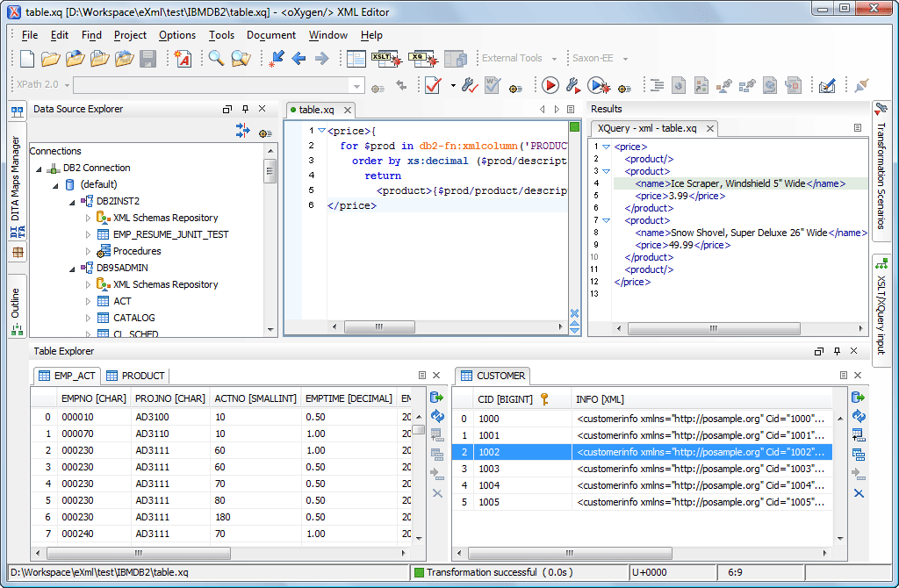Select the EMP_RESUME_JUNIT_TEST table entry
Screen dimensions: 899x588
click(x=170, y=234)
